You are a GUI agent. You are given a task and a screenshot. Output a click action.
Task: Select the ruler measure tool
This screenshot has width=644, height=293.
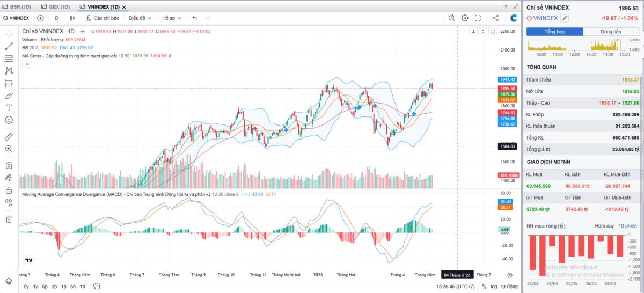point(9,136)
